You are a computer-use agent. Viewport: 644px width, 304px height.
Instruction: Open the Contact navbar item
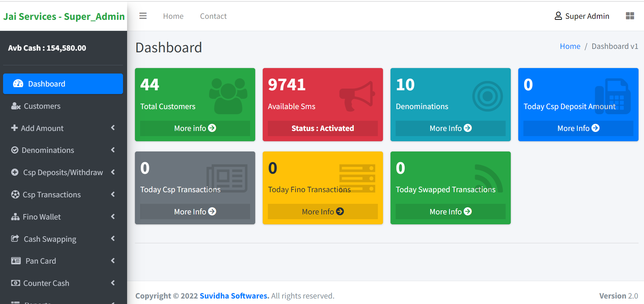[x=213, y=16]
